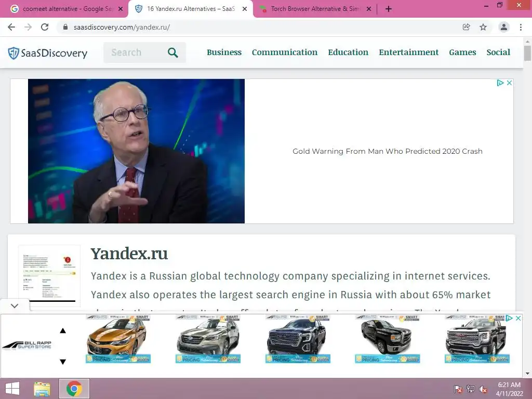View site info via padlock icon
532x399 pixels.
65,27
